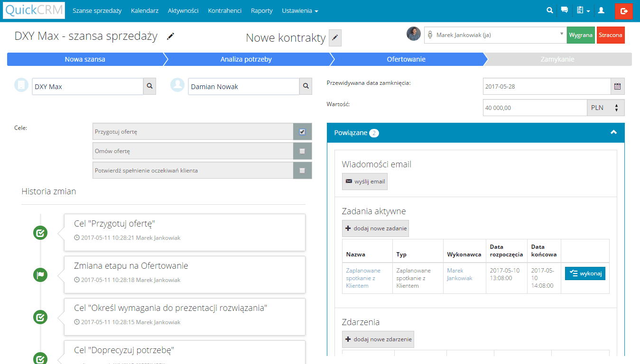Collapse the Powiązane panel
640x364 pixels.
[613, 133]
